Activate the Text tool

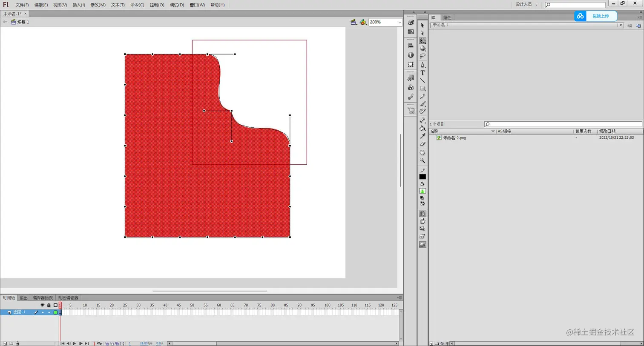pos(422,73)
